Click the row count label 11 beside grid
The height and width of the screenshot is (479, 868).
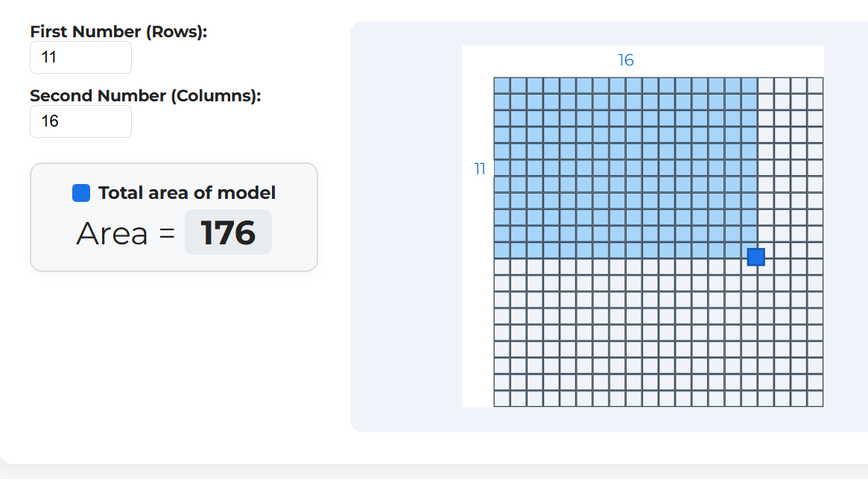(x=480, y=169)
